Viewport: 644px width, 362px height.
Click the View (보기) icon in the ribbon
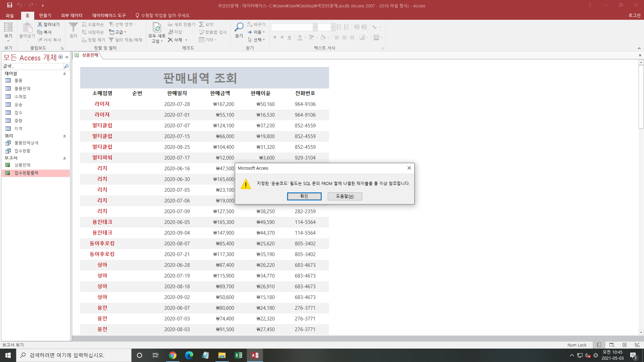(x=8, y=27)
